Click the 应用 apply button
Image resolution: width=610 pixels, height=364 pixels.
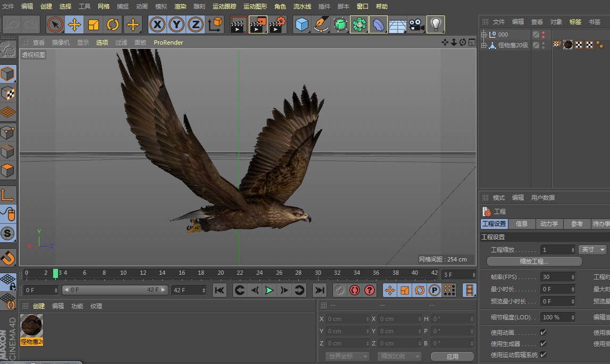pos(452,357)
